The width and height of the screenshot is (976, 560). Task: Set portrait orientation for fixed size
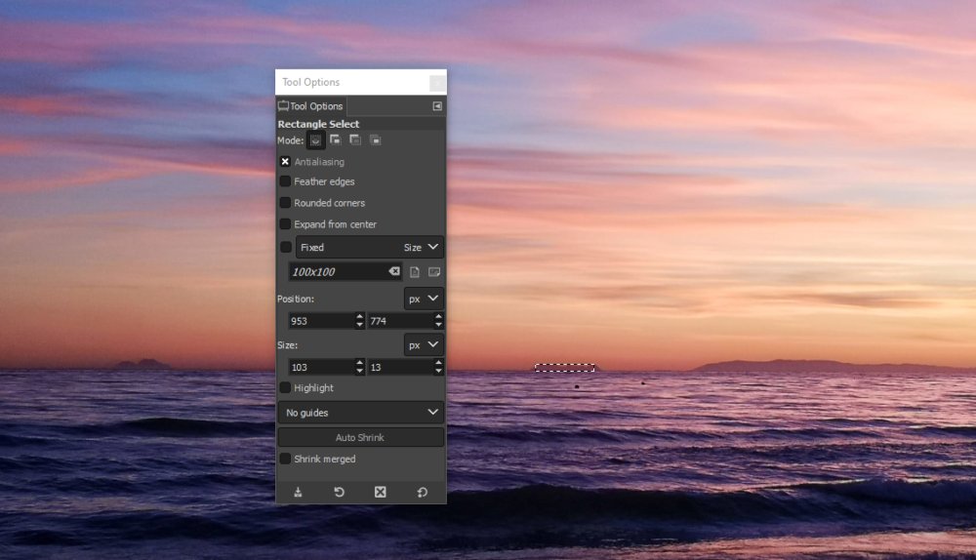point(415,272)
